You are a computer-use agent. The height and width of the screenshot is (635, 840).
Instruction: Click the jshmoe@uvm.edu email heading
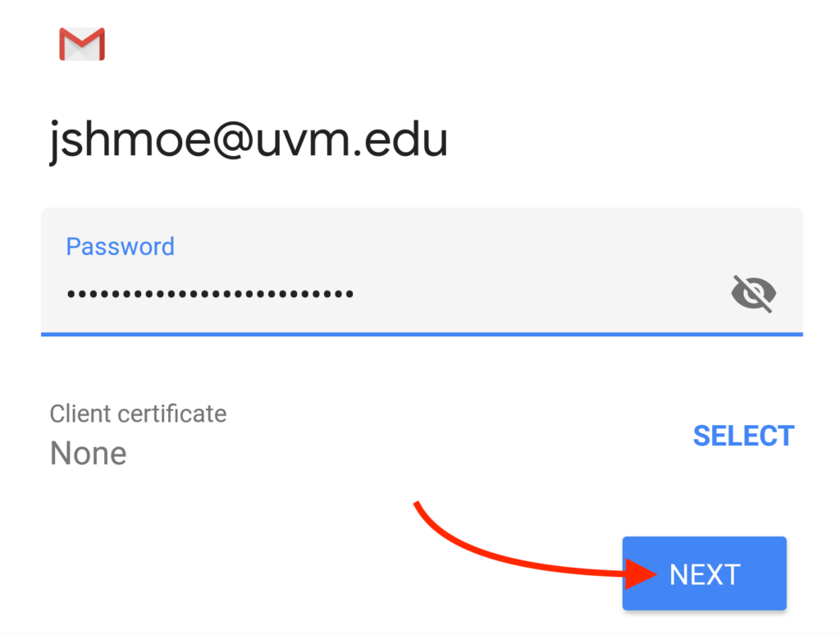249,141
